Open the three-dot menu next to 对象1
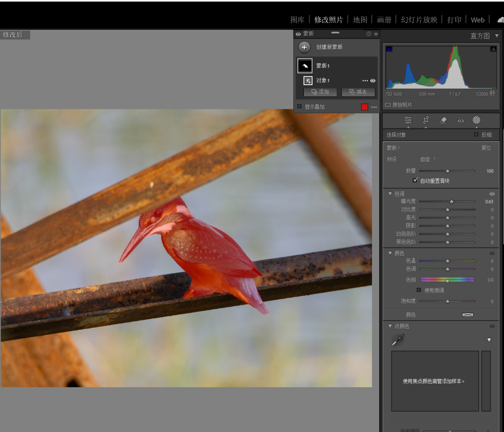This screenshot has width=504, height=432. click(365, 81)
